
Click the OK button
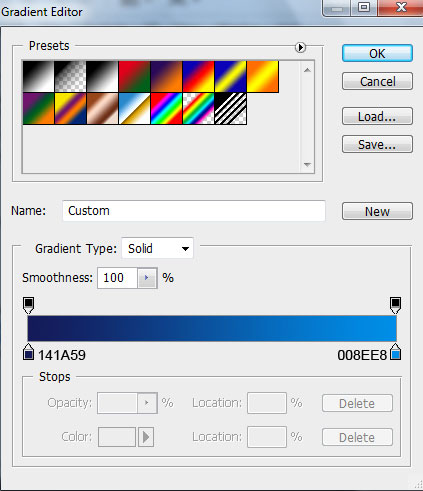(377, 53)
